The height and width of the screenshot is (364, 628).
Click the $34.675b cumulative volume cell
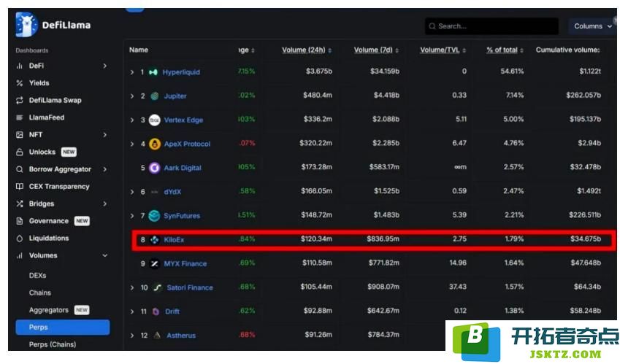[x=586, y=239]
